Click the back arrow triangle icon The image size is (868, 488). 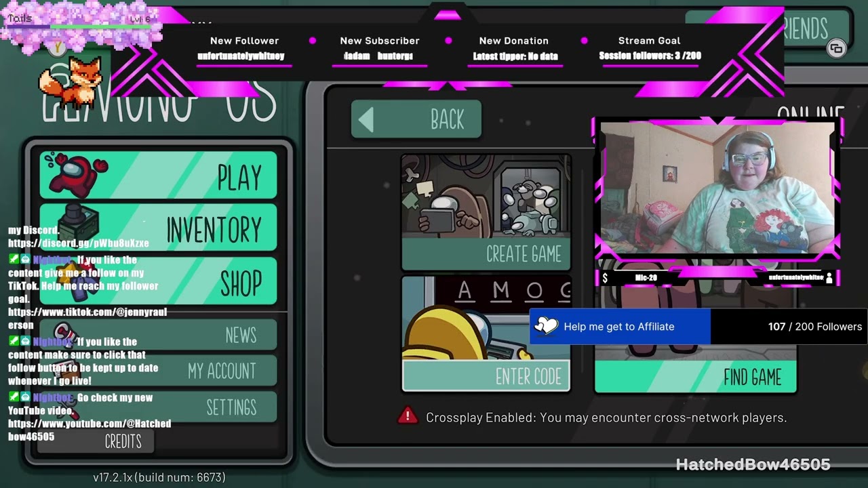[x=366, y=120]
